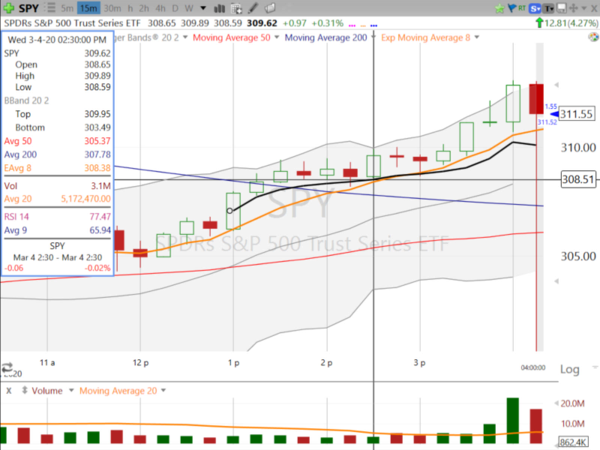600x450 pixels.
Task: Choose the 2h timeframe
Action: 144,8
